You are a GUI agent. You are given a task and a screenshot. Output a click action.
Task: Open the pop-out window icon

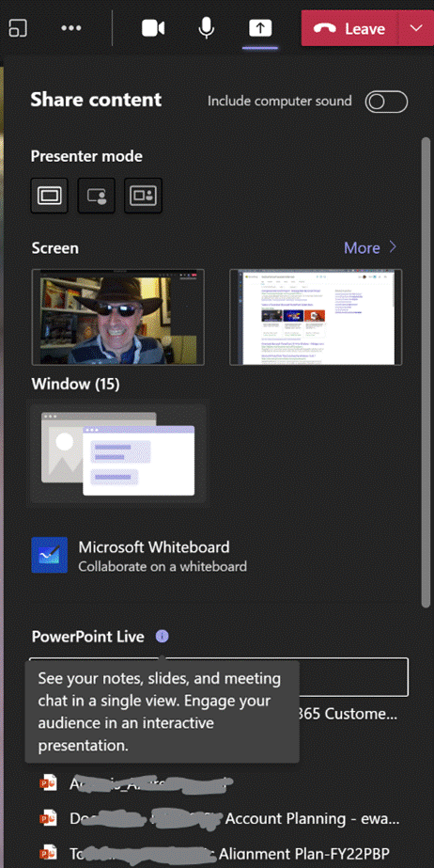(x=18, y=27)
